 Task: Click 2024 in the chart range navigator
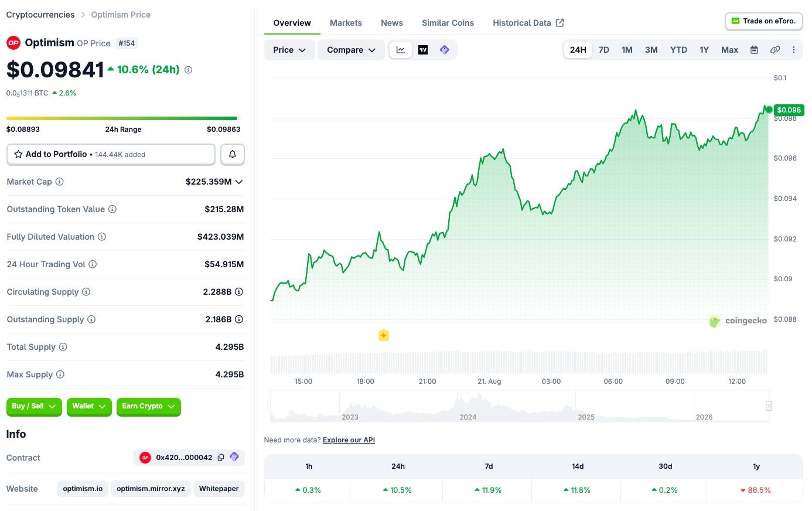tap(468, 417)
